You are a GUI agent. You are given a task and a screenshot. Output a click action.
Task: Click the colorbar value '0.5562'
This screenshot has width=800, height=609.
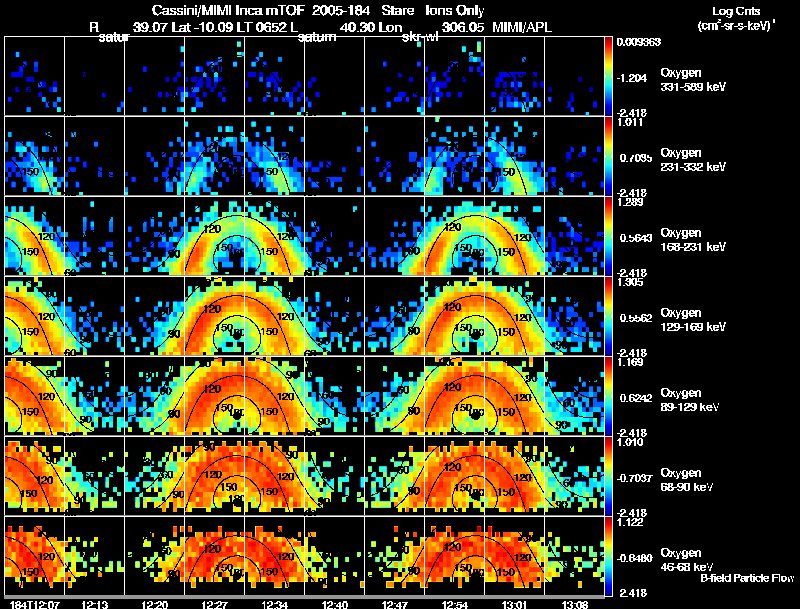636,318
